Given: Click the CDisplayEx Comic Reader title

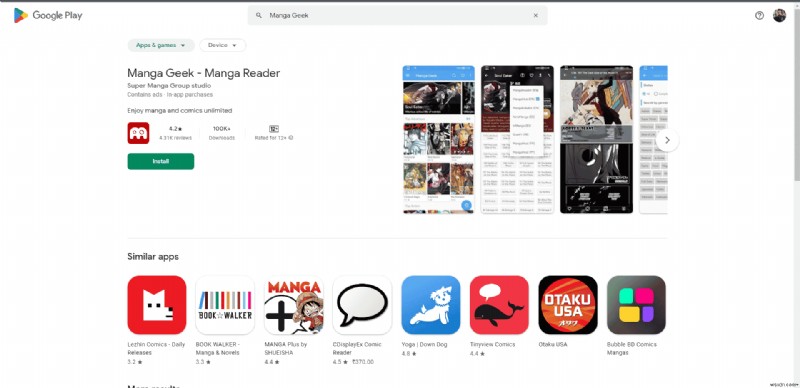Looking at the screenshot, I should tap(357, 348).
